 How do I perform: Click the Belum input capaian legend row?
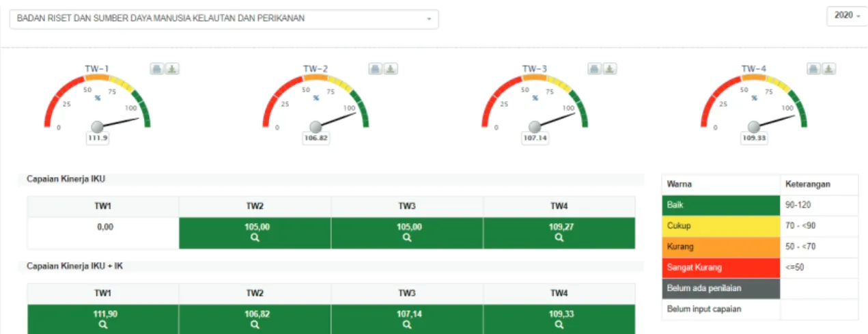[x=721, y=309]
